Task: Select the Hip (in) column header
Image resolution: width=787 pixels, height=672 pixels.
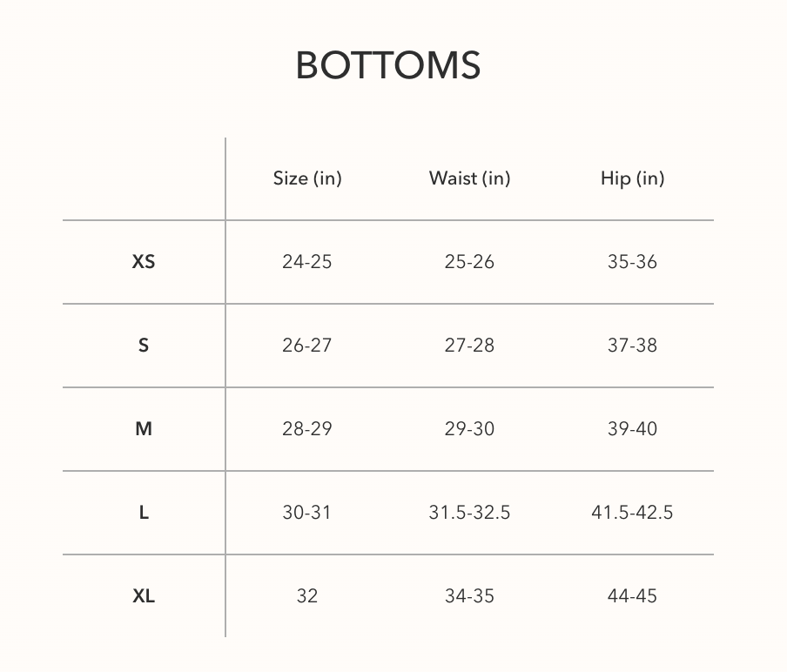Action: 632,178
